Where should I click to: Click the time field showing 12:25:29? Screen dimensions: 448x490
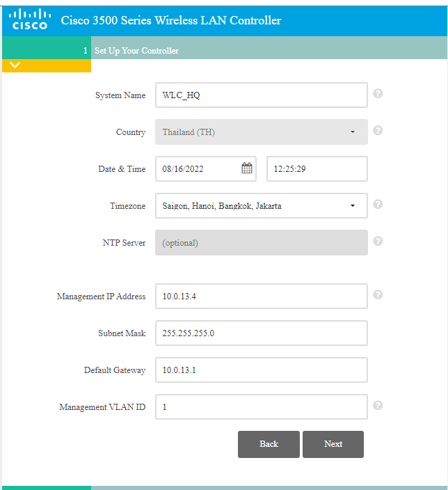[317, 168]
